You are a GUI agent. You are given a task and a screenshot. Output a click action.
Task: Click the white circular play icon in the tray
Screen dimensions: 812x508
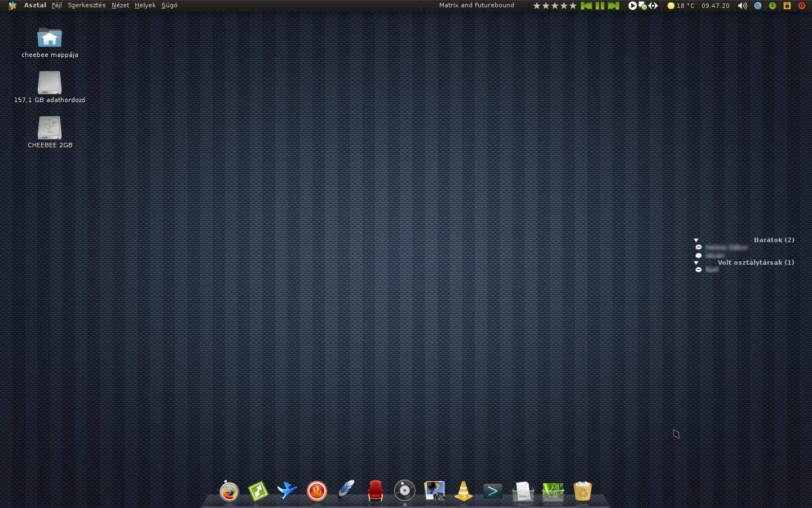coord(633,6)
